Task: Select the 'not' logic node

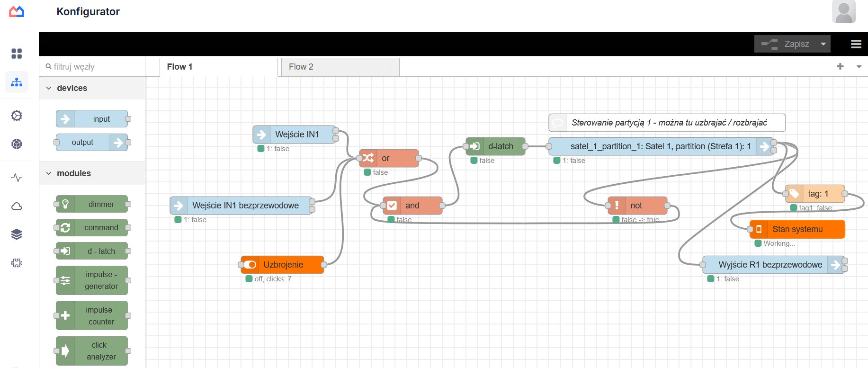Action: click(637, 206)
